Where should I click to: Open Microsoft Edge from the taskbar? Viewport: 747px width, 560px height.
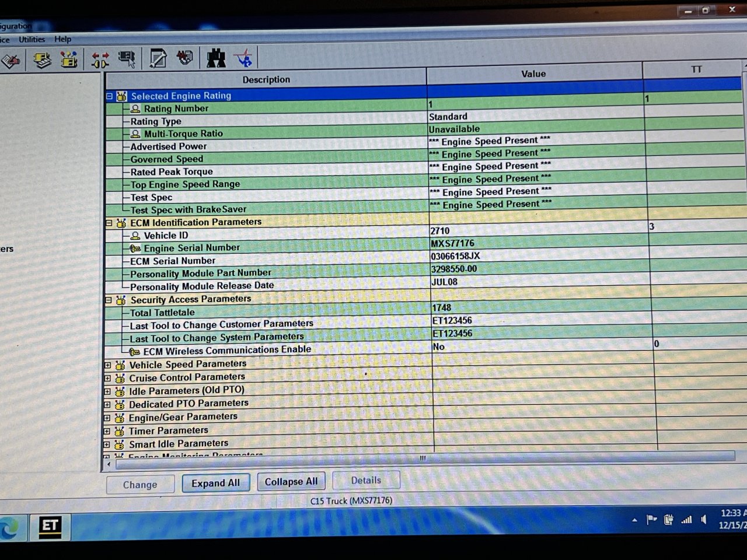click(x=10, y=528)
